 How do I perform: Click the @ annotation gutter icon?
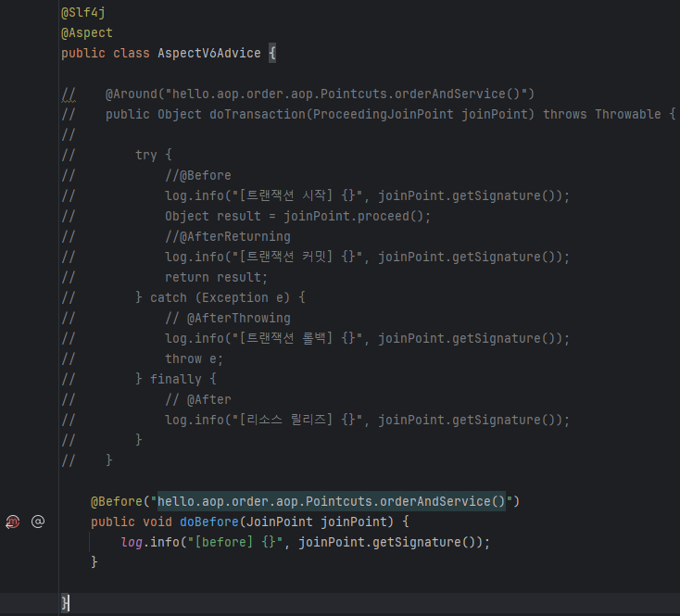(38, 522)
